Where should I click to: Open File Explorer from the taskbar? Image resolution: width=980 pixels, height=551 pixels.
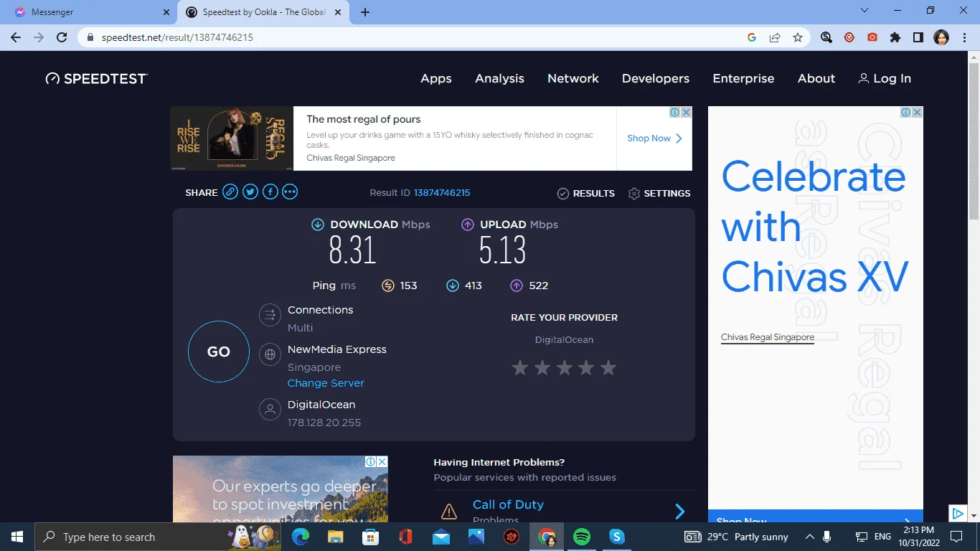pyautogui.click(x=336, y=537)
